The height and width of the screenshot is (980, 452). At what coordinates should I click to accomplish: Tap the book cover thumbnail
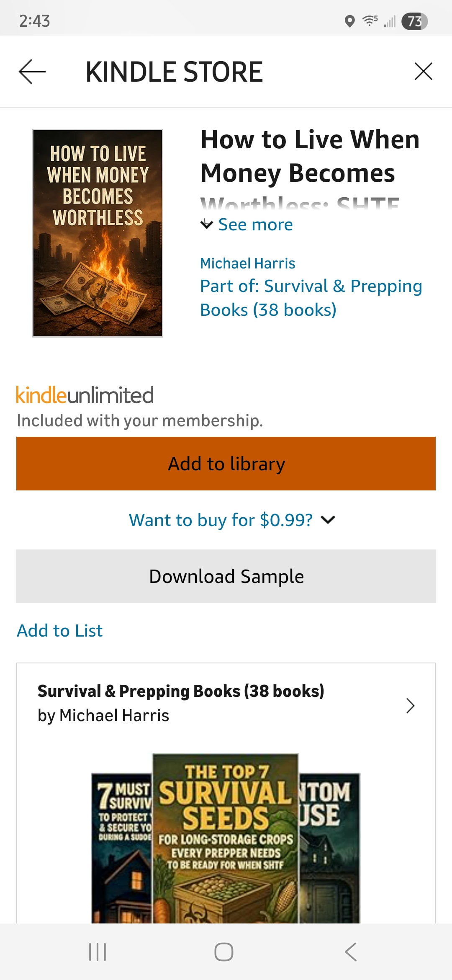tap(98, 233)
